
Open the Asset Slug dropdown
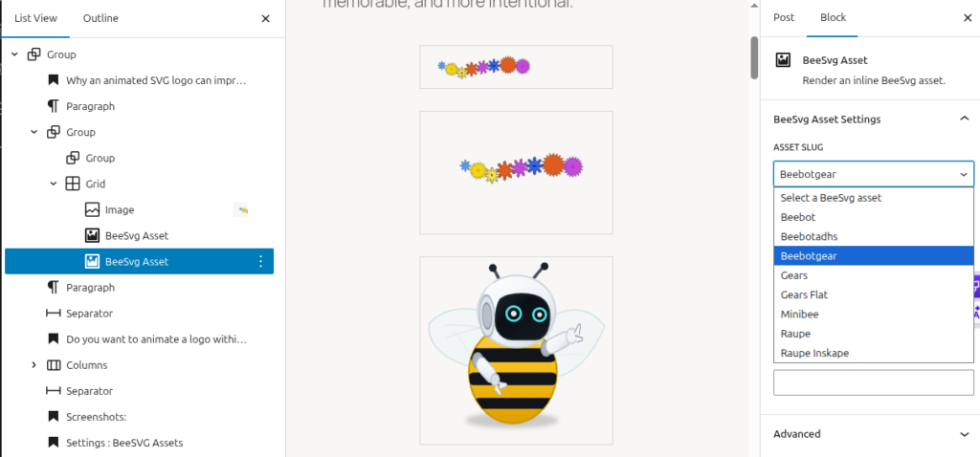pyautogui.click(x=873, y=174)
